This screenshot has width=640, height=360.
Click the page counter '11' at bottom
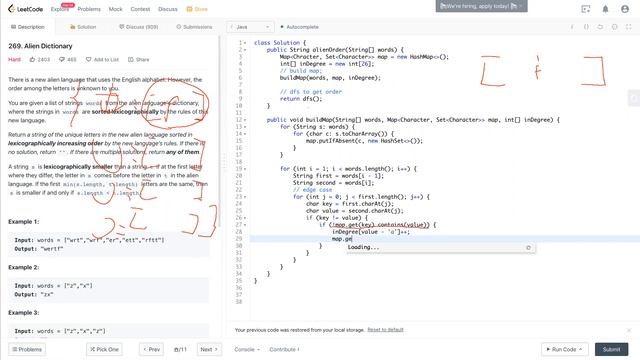click(180, 349)
